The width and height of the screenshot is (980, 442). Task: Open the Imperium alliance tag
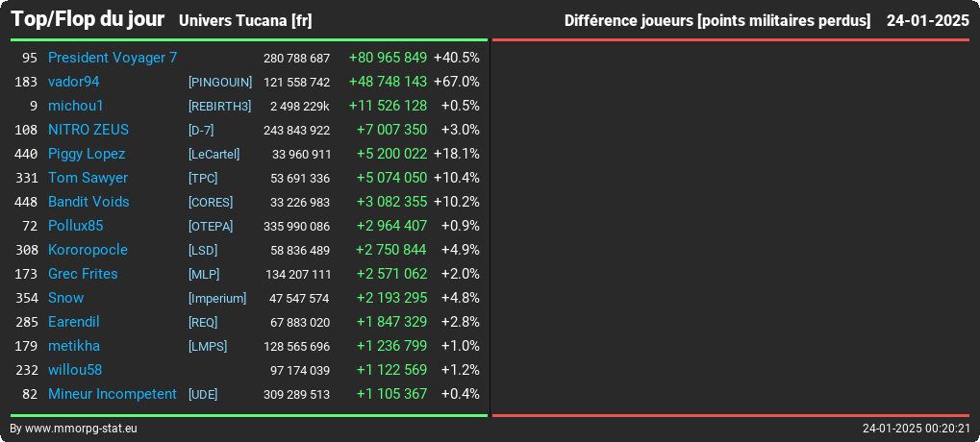pyautogui.click(x=217, y=299)
